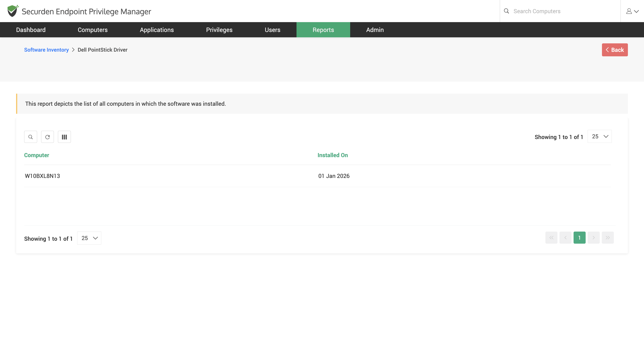Open the Admin tab
The image size is (644, 363).
tap(375, 30)
